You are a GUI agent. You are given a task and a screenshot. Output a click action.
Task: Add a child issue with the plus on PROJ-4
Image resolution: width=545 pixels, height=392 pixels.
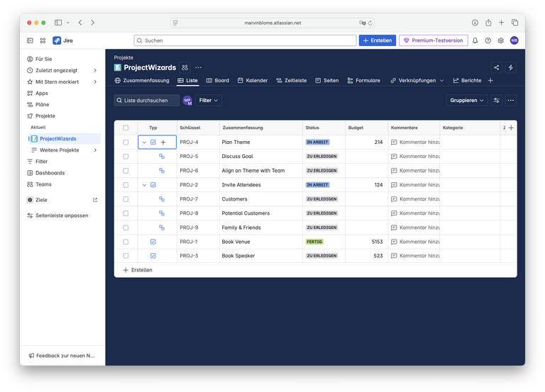point(163,142)
